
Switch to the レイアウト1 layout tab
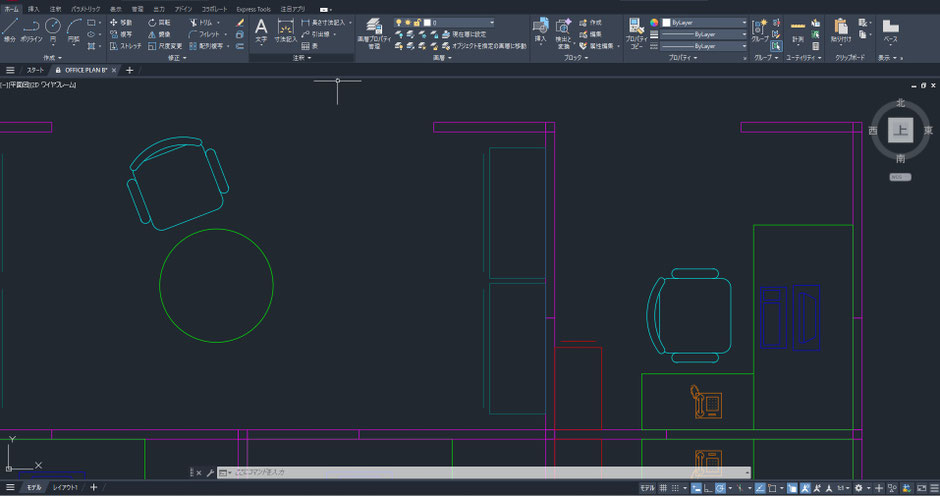[65, 488]
